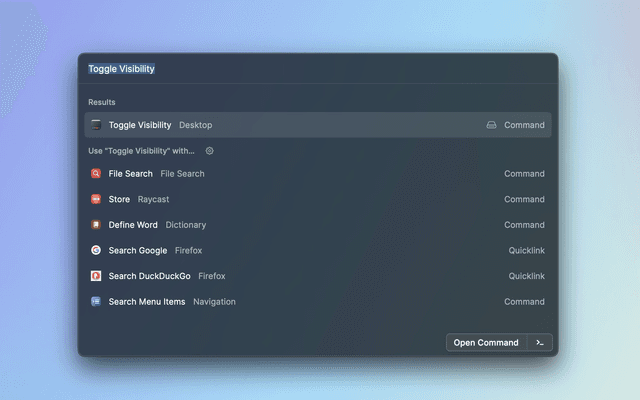The height and width of the screenshot is (400, 640).
Task: Choose the File Search command label
Action: (131, 174)
